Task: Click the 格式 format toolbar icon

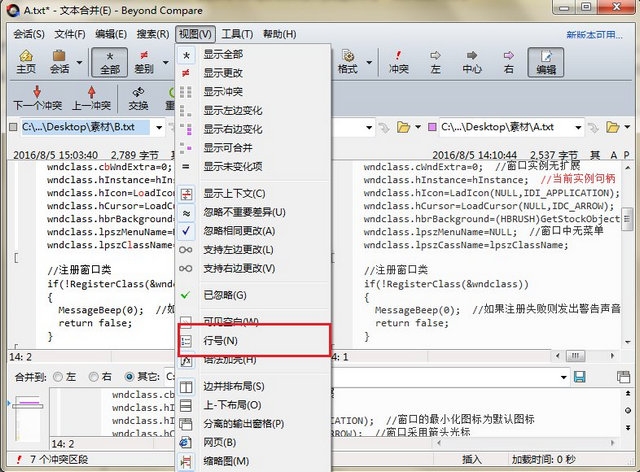Action: click(348, 62)
